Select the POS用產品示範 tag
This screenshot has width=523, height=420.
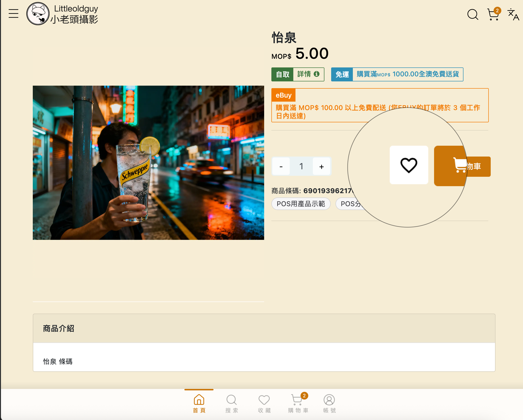pos(301,204)
